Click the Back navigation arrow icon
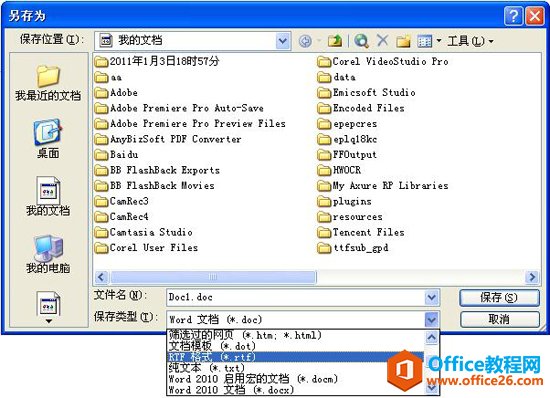Viewport: 550px width, 398px height. click(305, 41)
